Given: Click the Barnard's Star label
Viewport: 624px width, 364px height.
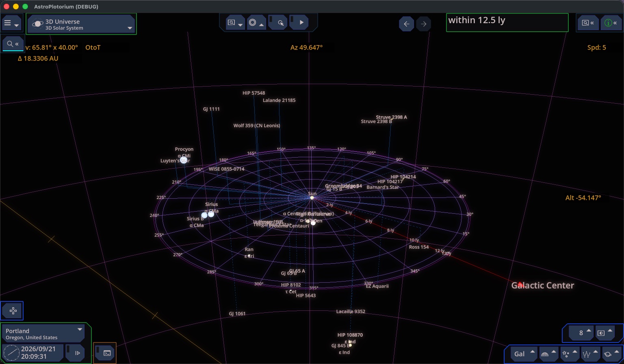Looking at the screenshot, I should pos(383,187).
